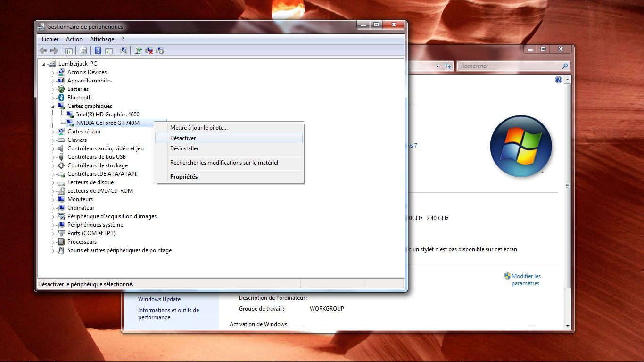Toggle the action pane toolbar icon
644x362 pixels.
tap(108, 50)
